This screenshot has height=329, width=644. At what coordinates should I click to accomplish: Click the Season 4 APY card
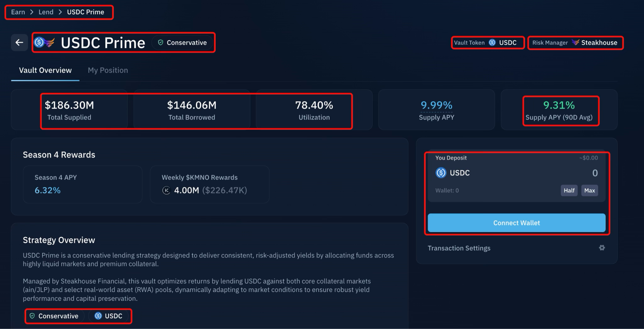82,184
